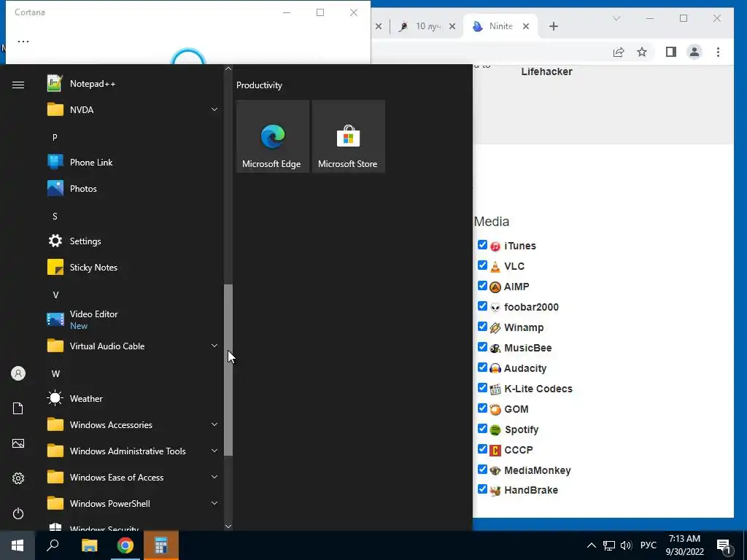Click the Microsoft Edge tile
This screenshot has width=747, height=560.
click(273, 136)
